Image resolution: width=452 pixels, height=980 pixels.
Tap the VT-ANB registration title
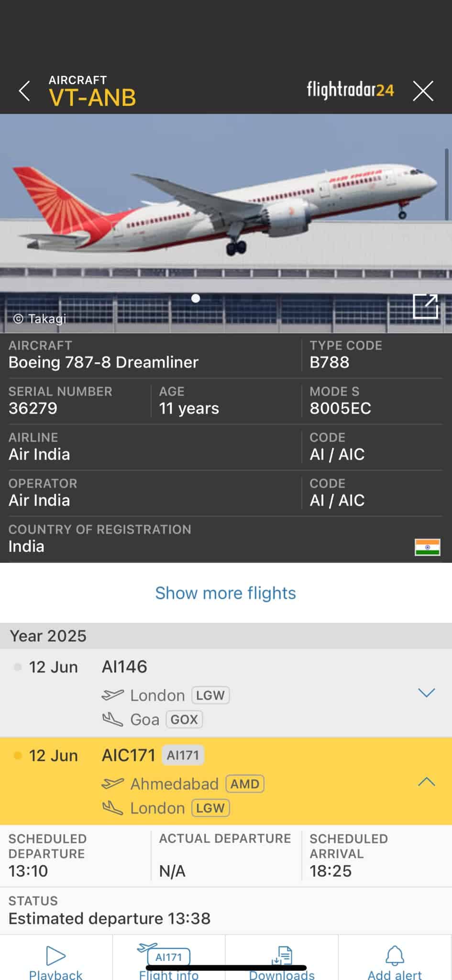pos(92,98)
